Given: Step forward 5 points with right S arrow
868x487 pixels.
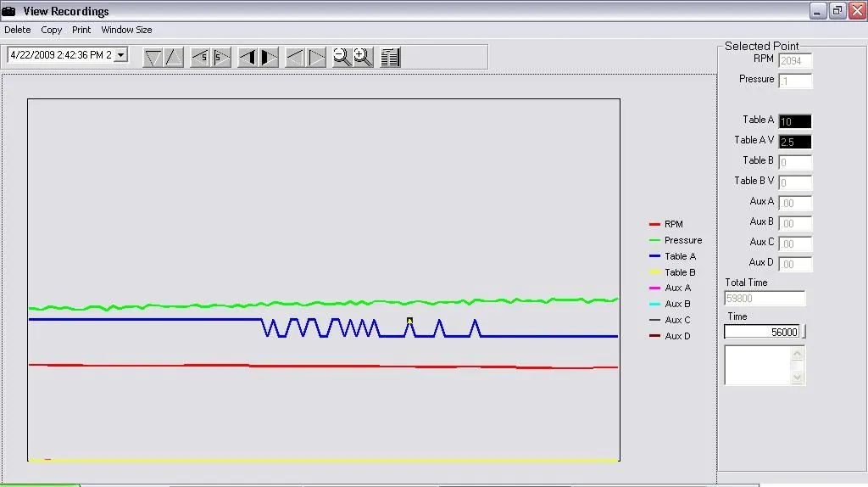Looking at the screenshot, I should 221,57.
